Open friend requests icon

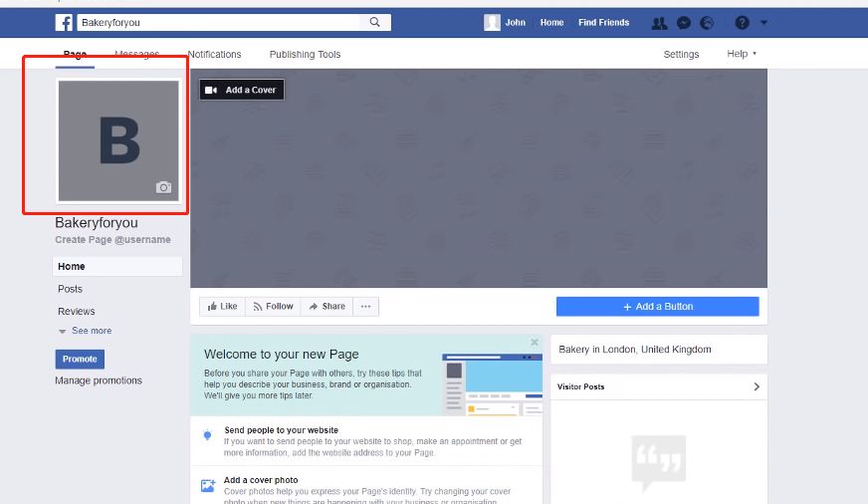click(x=659, y=23)
